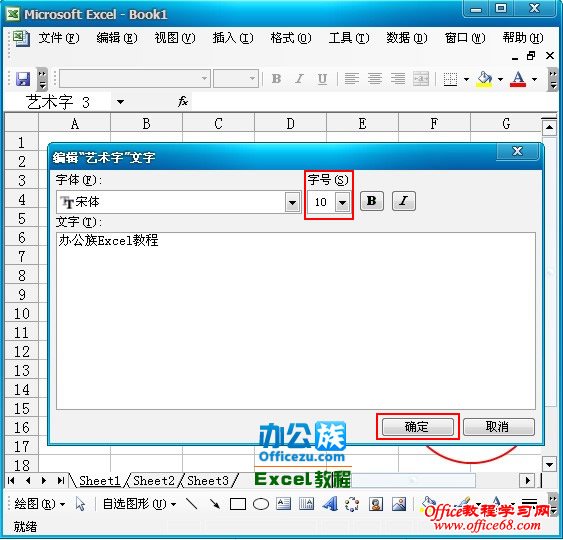Click the workbook icon beside 文件 menu

(x=21, y=38)
